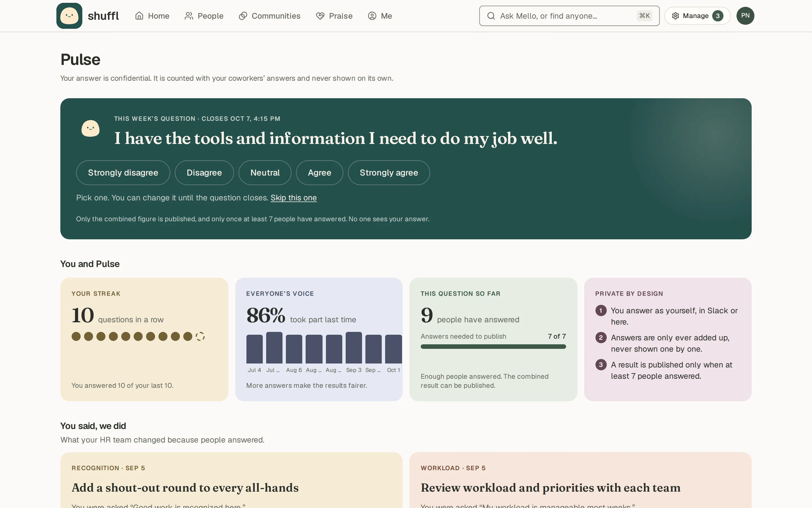Open the Home nav item
Viewport: 812px width, 508px height.
[x=152, y=16]
